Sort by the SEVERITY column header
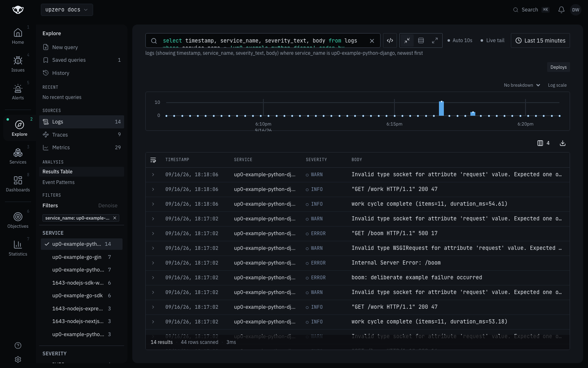This screenshot has height=368, width=588. [316, 160]
